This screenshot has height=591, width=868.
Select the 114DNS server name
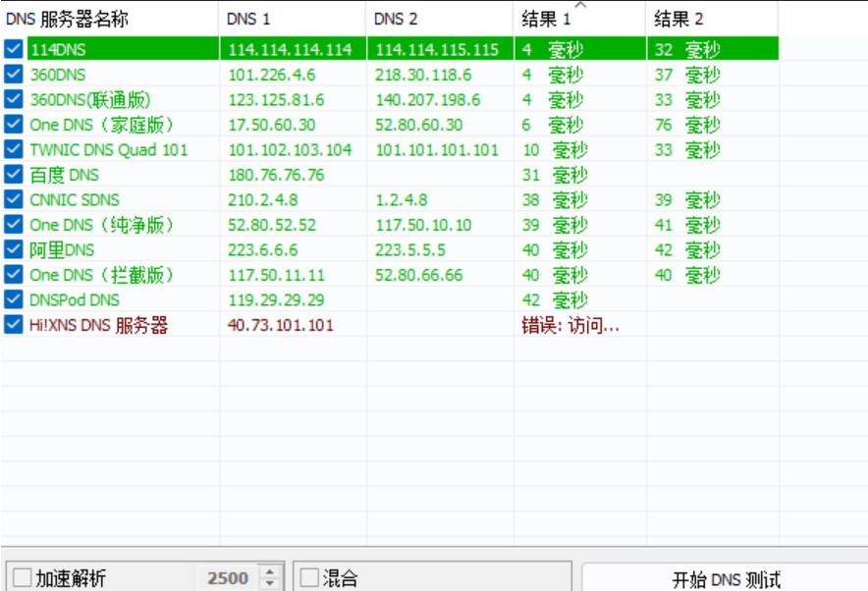[58, 49]
